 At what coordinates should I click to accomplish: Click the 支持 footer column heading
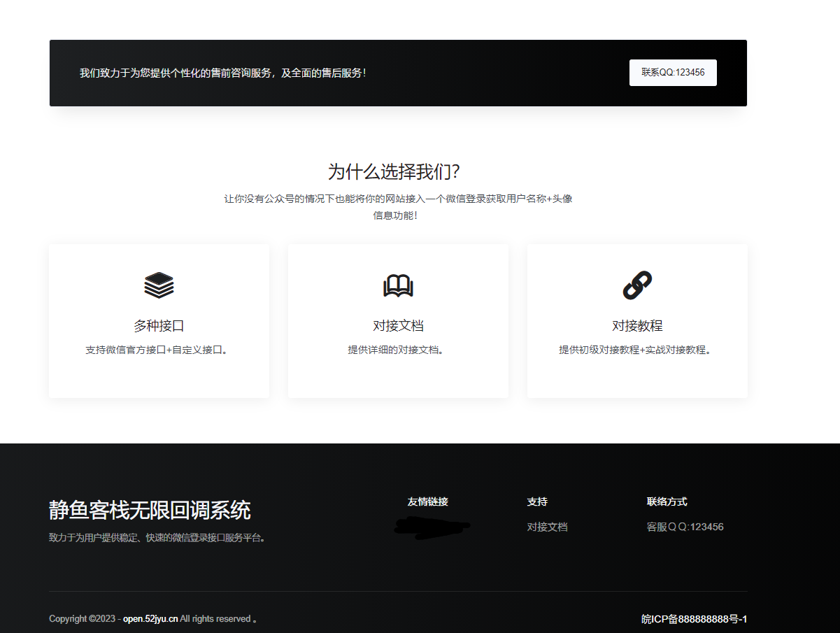pos(537,502)
